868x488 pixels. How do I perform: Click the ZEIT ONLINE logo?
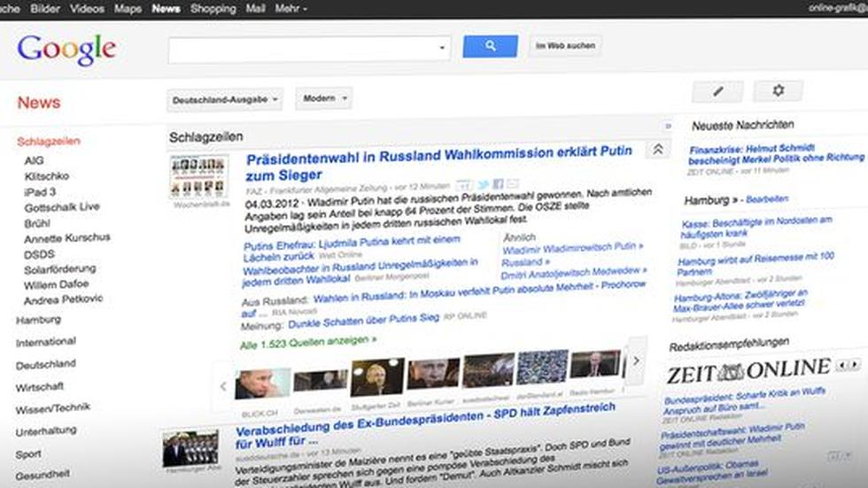coord(748,371)
